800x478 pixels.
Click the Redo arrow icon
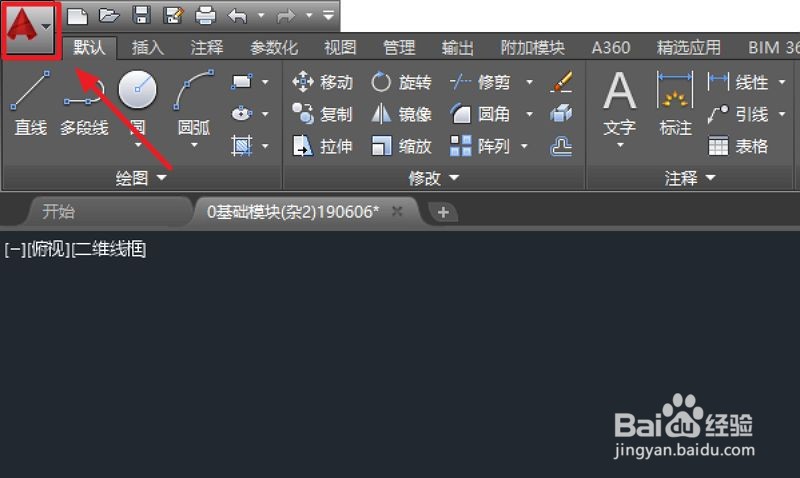286,16
